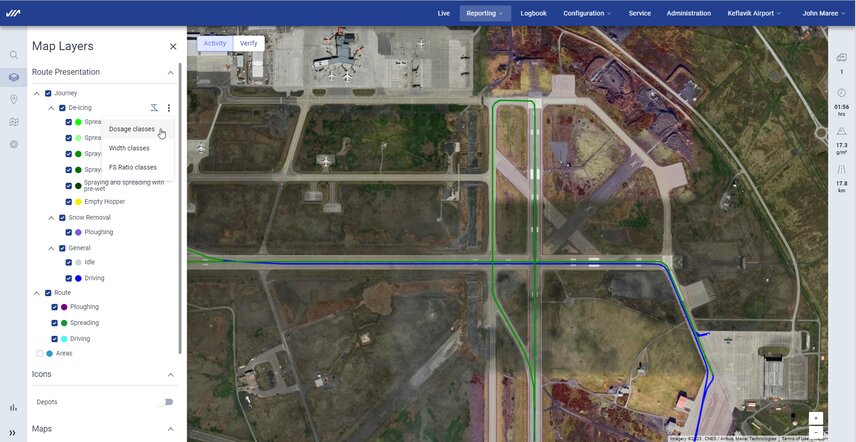Open the map layers stack icon
The image size is (856, 442).
[x=14, y=77]
